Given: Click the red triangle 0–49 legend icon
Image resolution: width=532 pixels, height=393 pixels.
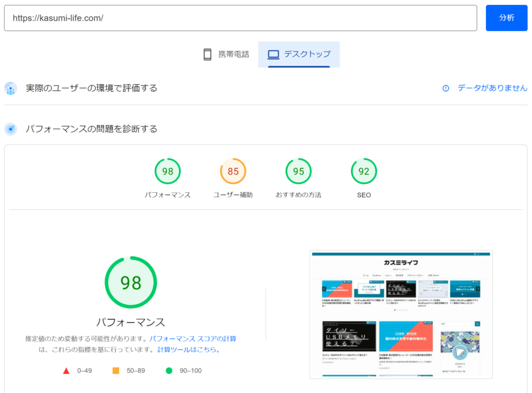Looking at the screenshot, I should [66, 371].
